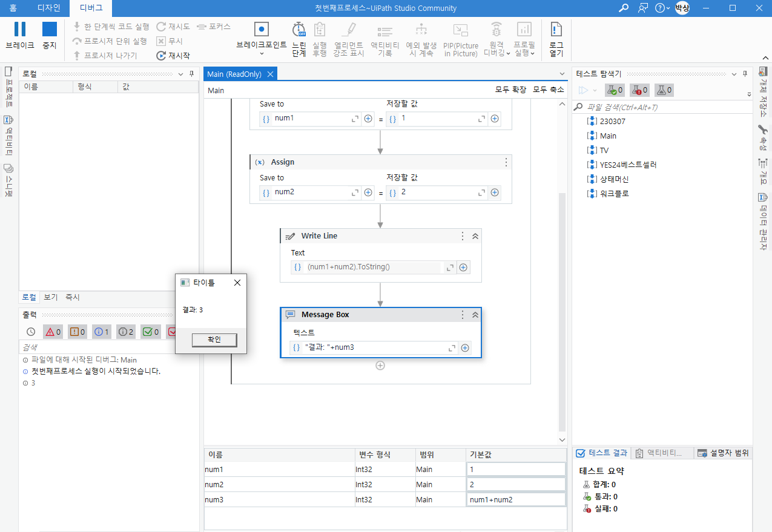The height and width of the screenshot is (532, 772).
Task: Switch to the 디자인 ribbon tab
Action: click(x=49, y=8)
